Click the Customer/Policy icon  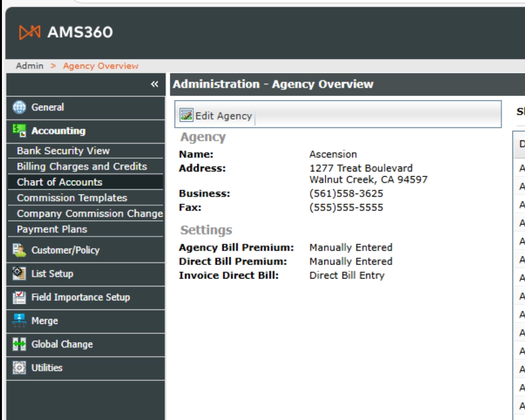click(x=19, y=250)
